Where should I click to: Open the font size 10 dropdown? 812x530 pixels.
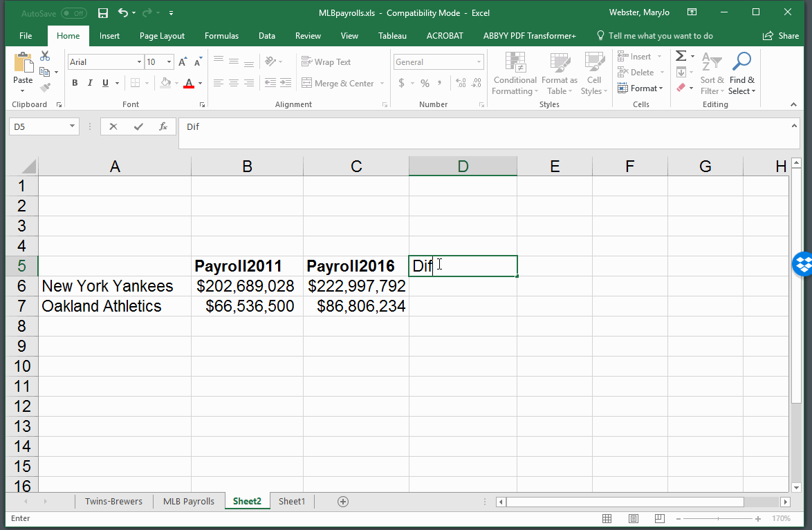click(x=169, y=62)
